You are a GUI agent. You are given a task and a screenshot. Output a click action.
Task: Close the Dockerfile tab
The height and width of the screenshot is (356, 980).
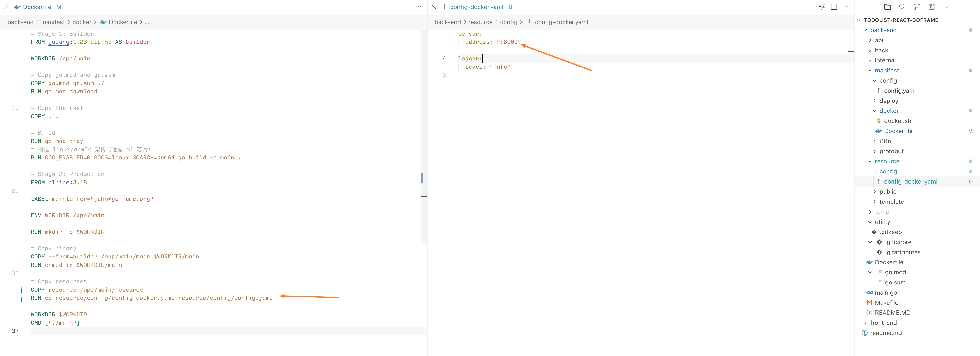pyautogui.click(x=7, y=7)
